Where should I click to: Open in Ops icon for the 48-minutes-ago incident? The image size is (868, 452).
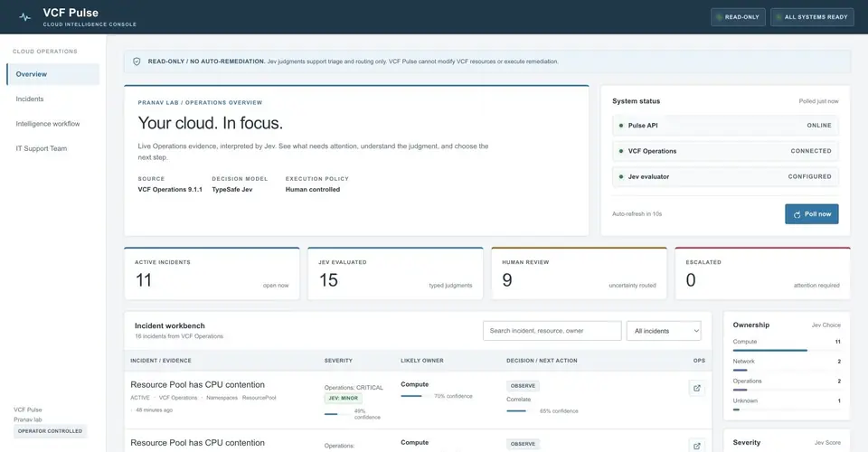coord(696,388)
